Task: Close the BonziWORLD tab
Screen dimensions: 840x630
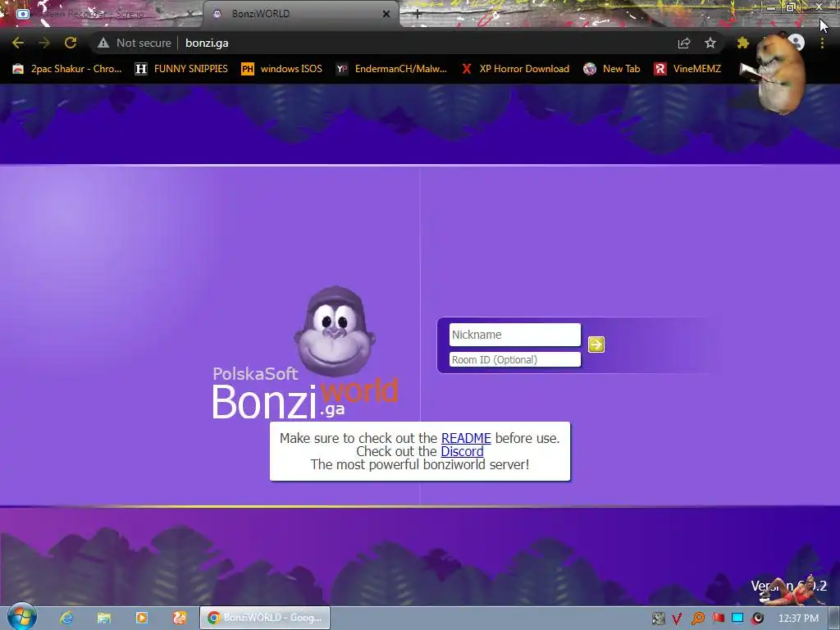Action: click(386, 14)
